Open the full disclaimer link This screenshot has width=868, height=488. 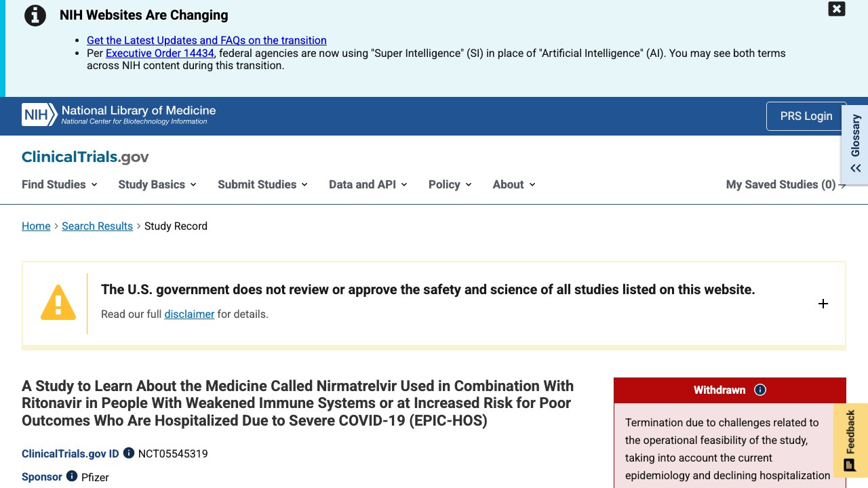tap(189, 314)
